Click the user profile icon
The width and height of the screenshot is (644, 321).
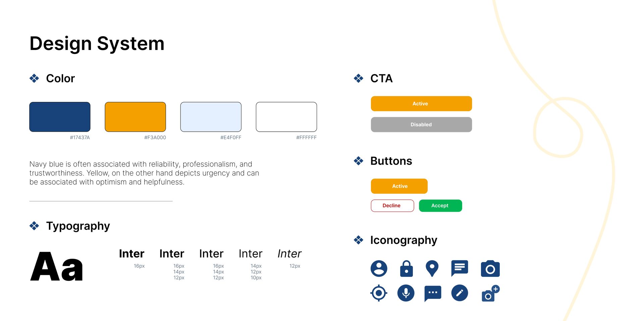(x=379, y=268)
